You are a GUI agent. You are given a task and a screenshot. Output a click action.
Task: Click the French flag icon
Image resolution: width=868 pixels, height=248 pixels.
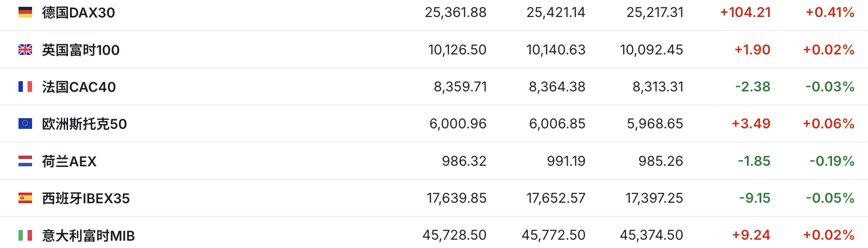click(x=25, y=87)
